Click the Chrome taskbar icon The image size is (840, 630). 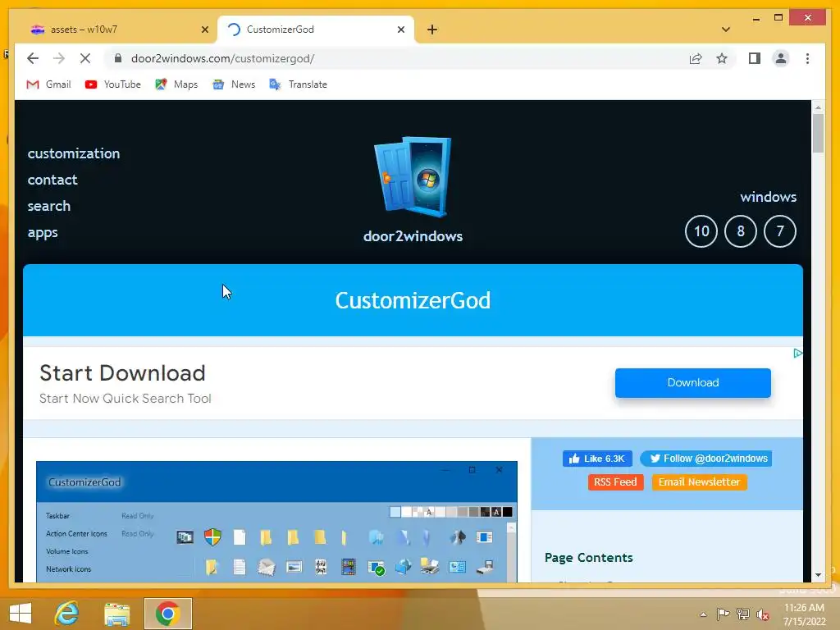coord(167,614)
